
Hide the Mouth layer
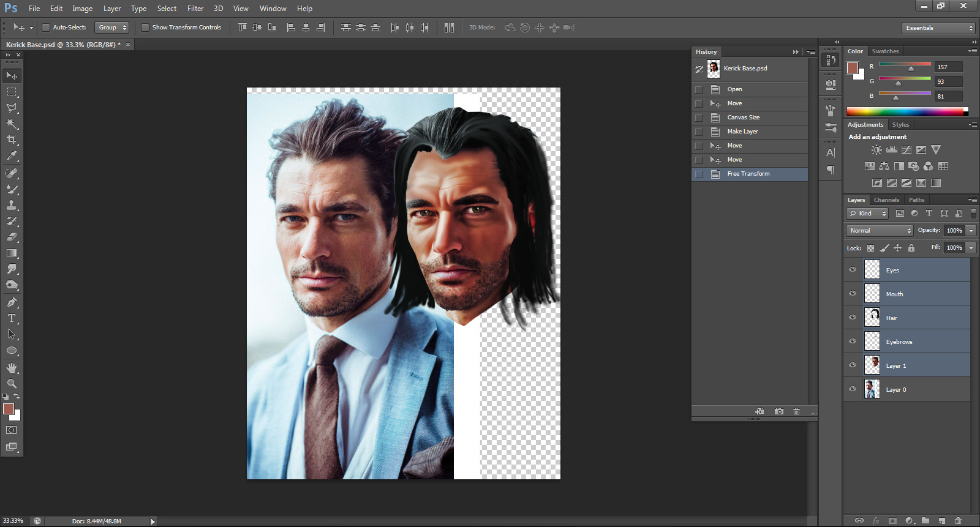click(853, 294)
